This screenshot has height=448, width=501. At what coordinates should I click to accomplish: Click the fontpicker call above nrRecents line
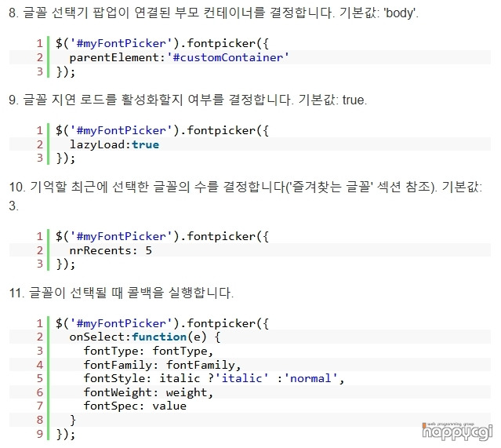(x=162, y=237)
